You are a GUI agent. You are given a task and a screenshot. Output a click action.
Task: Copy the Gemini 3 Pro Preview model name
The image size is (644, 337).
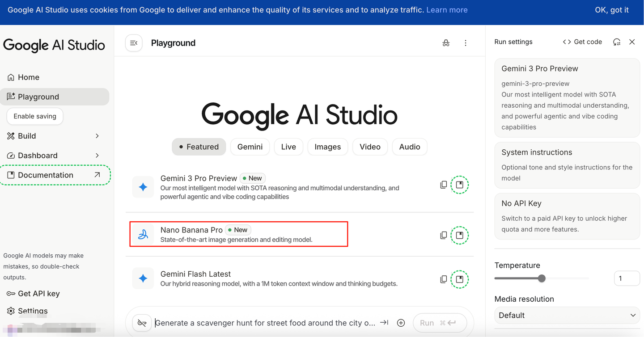point(443,185)
